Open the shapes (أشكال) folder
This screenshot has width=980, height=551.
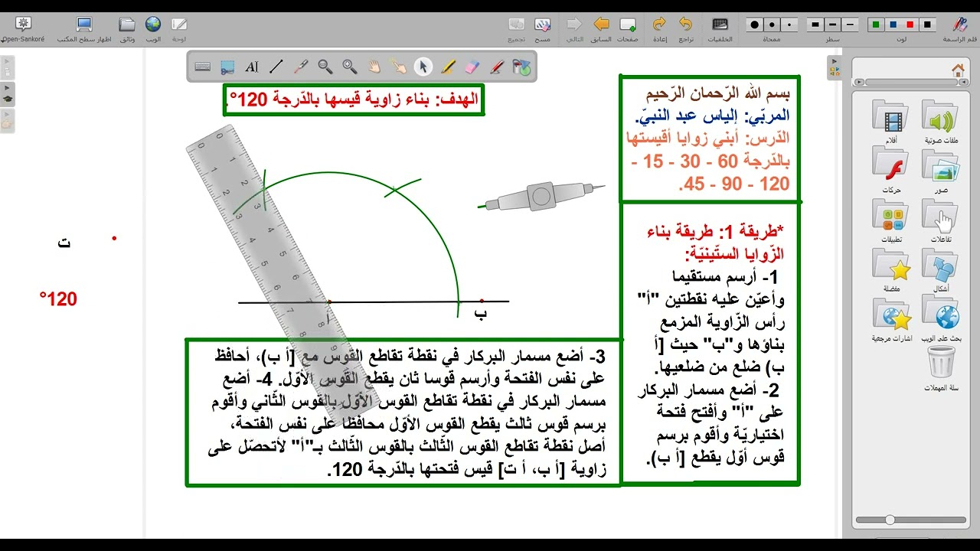tap(941, 270)
